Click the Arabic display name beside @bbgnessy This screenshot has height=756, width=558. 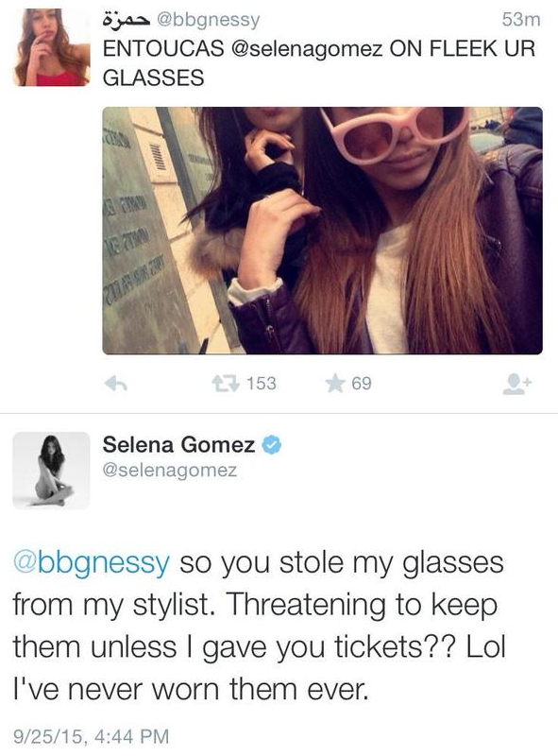pyautogui.click(x=127, y=20)
